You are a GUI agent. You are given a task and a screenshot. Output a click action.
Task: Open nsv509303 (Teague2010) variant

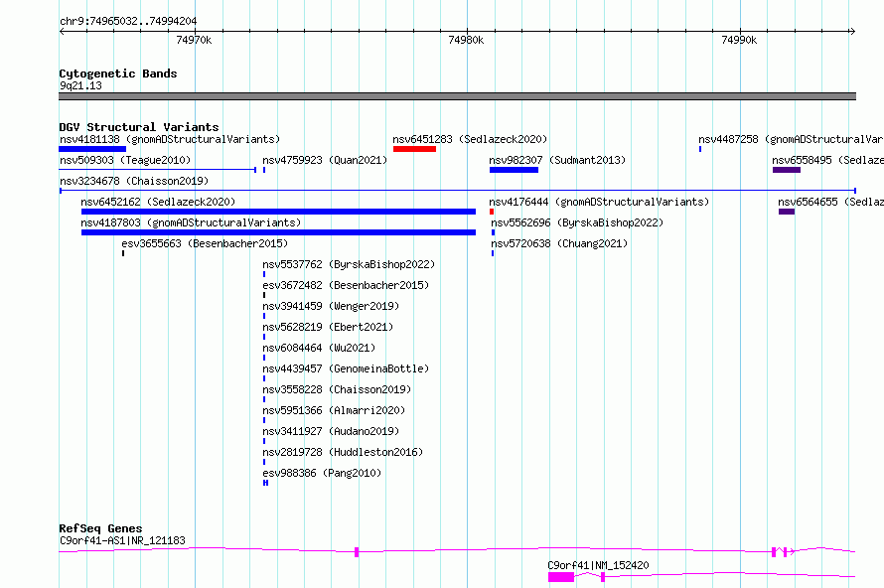pyautogui.click(x=125, y=160)
